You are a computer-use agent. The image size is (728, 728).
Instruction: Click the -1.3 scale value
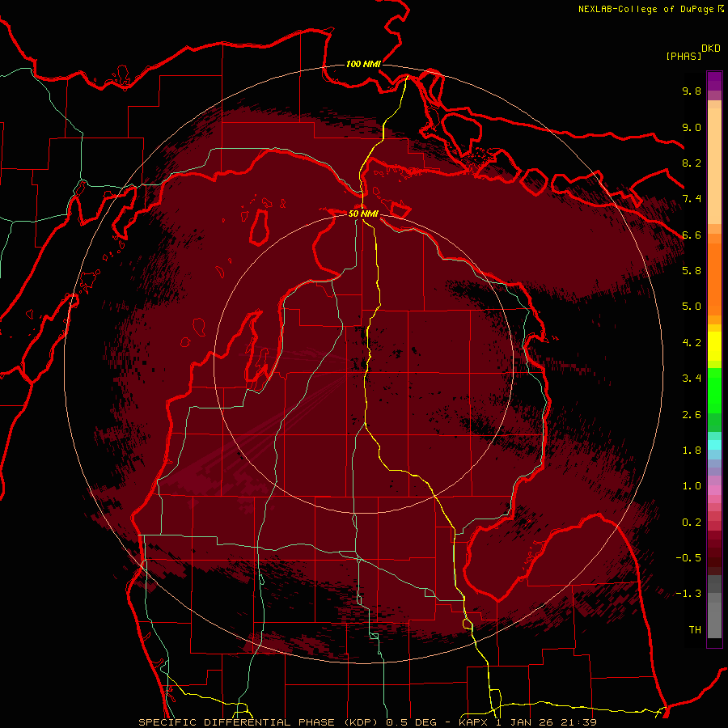[x=688, y=594]
